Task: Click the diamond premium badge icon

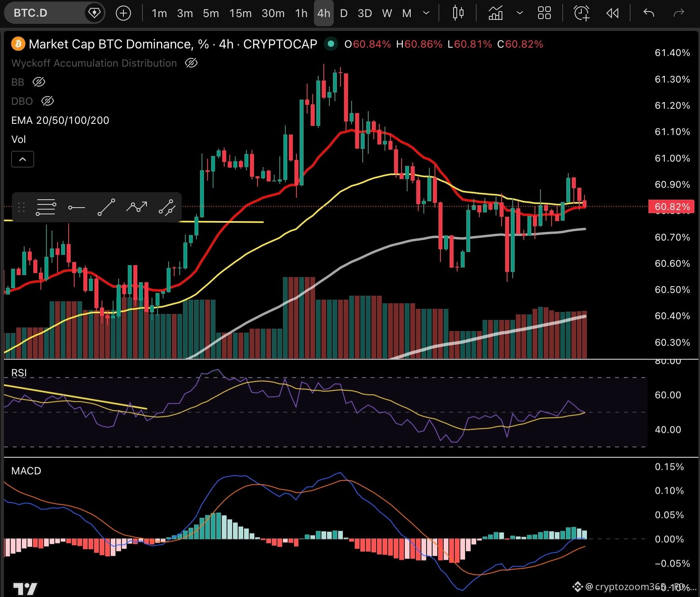Action: [94, 13]
